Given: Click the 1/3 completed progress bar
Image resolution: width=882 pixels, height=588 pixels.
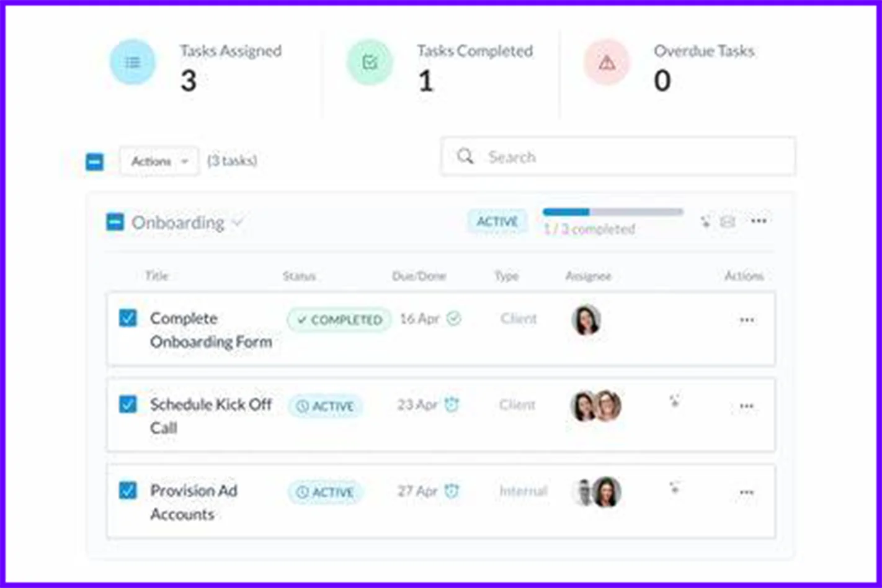Looking at the screenshot, I should click(613, 212).
